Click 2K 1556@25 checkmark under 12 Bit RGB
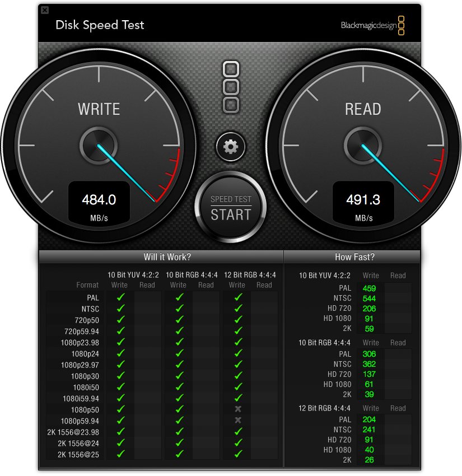Image resolution: width=462 pixels, height=476 pixels. (239, 454)
